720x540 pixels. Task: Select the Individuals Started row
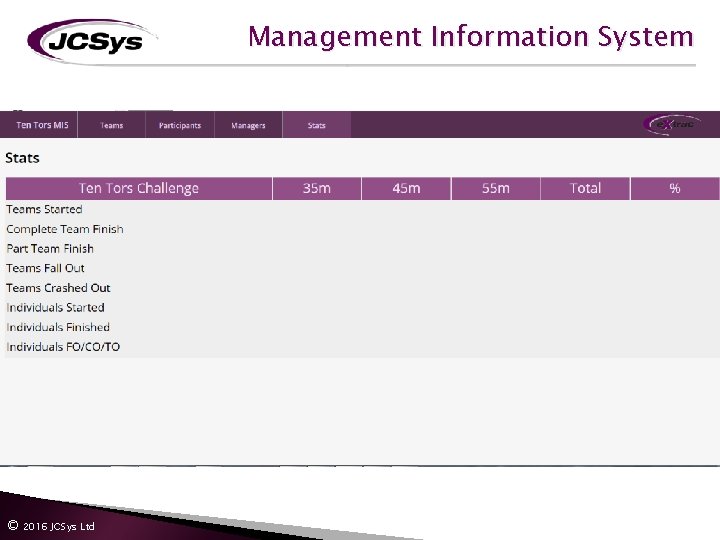pos(363,308)
